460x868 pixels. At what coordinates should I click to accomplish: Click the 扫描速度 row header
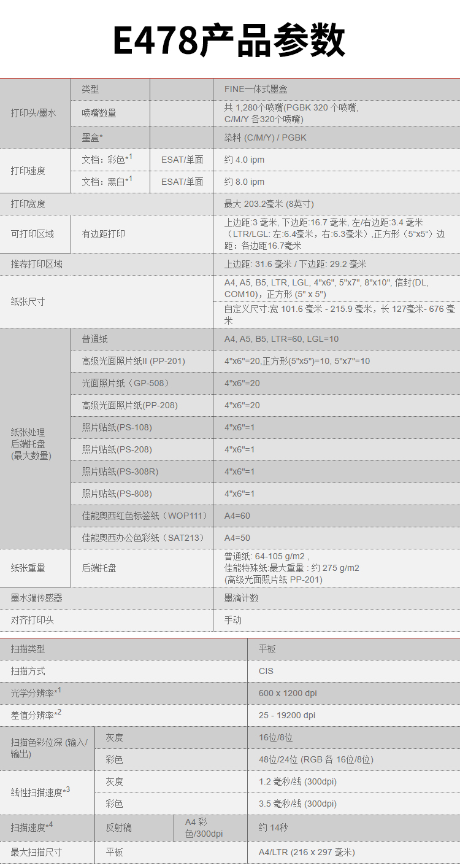(47, 828)
